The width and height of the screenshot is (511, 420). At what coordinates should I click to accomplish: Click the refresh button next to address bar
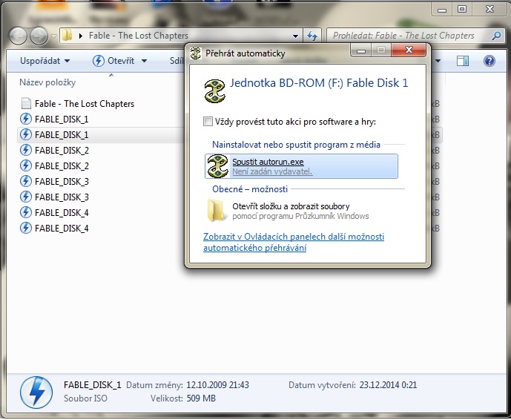click(312, 36)
